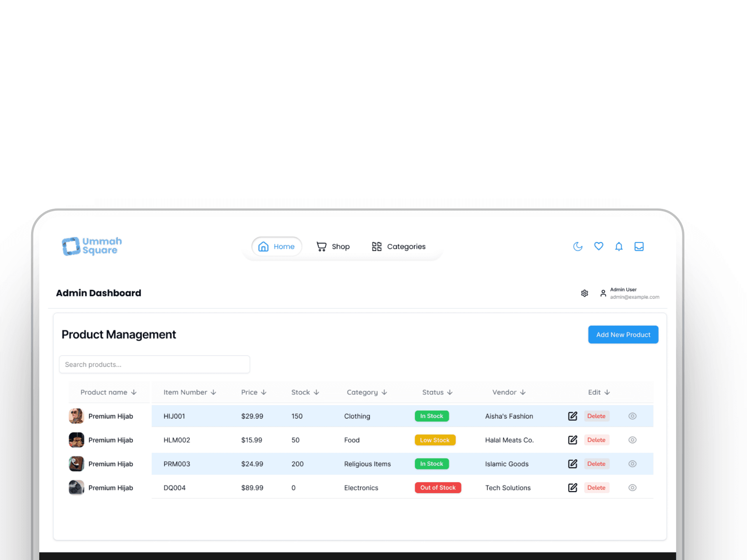Switch to the Shop tab
Image resolution: width=747 pixels, height=560 pixels.
[333, 246]
